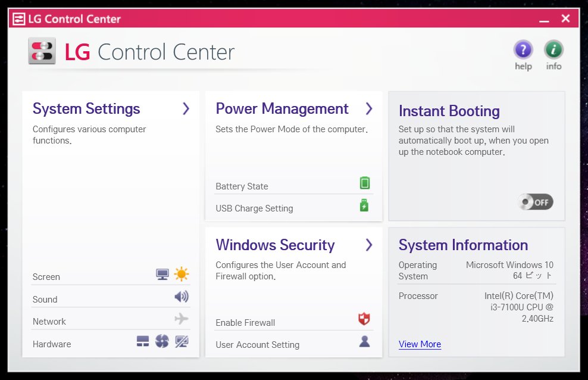The image size is (588, 380).
Task: Click the title bar app icon
Action: coord(19,18)
